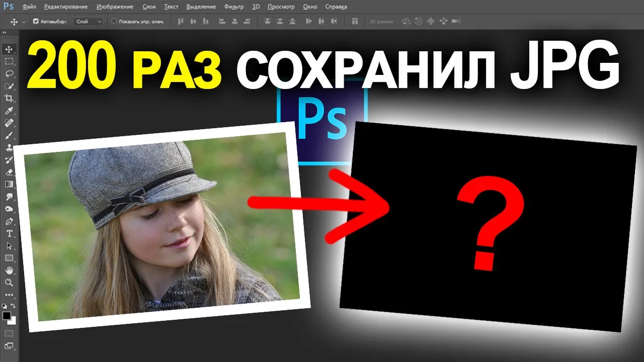Open the Просмотр menu
644x362 pixels.
pos(281,7)
